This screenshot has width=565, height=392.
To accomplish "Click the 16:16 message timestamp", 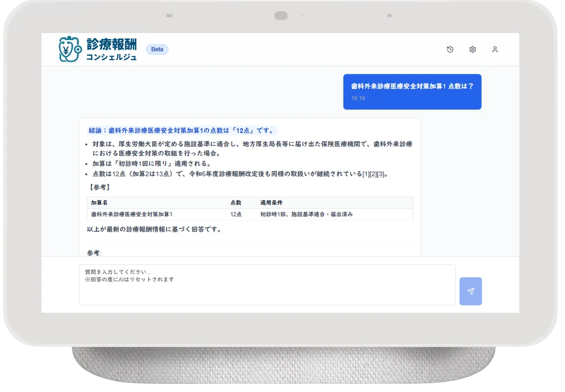I will click(x=358, y=98).
